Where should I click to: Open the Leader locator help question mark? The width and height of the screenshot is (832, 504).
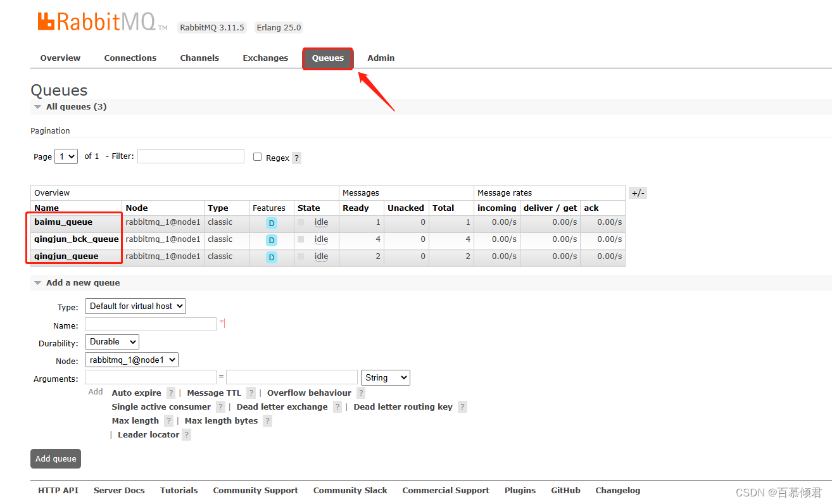[186, 435]
